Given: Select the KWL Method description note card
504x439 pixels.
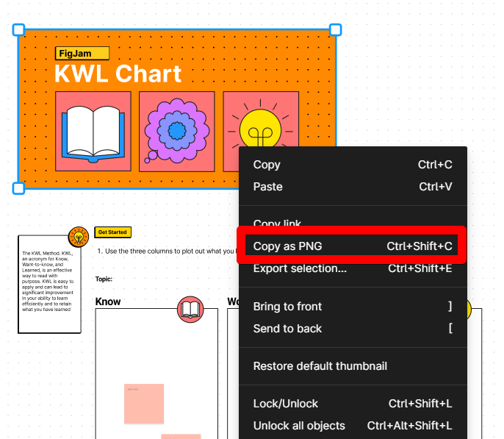Looking at the screenshot, I should point(49,284).
